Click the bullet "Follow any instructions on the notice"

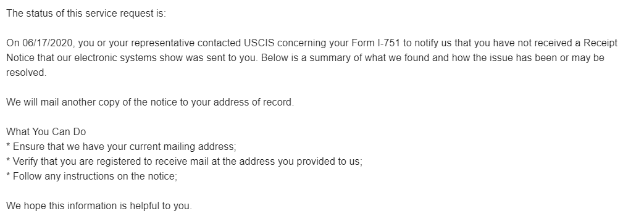(x=91, y=176)
